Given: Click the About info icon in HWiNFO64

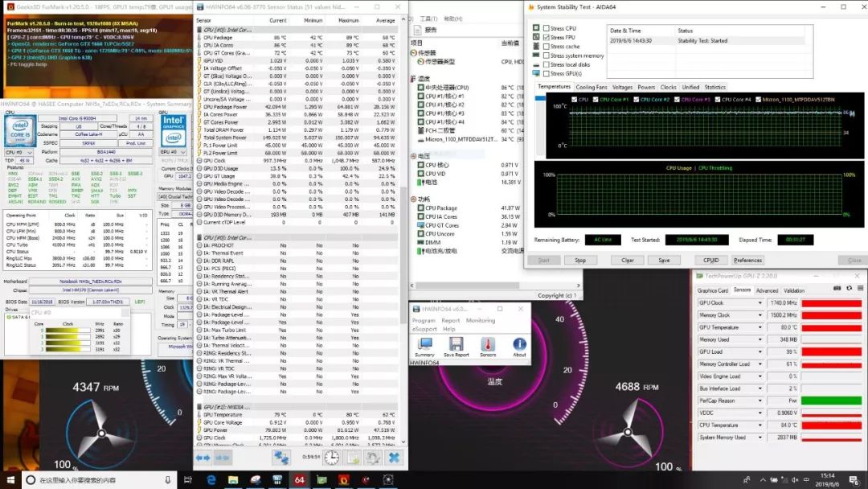Looking at the screenshot, I should pyautogui.click(x=519, y=344).
